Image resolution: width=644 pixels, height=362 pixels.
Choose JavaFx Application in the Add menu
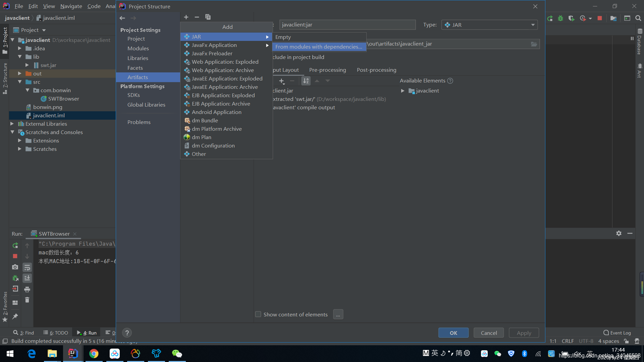pyautogui.click(x=226, y=45)
